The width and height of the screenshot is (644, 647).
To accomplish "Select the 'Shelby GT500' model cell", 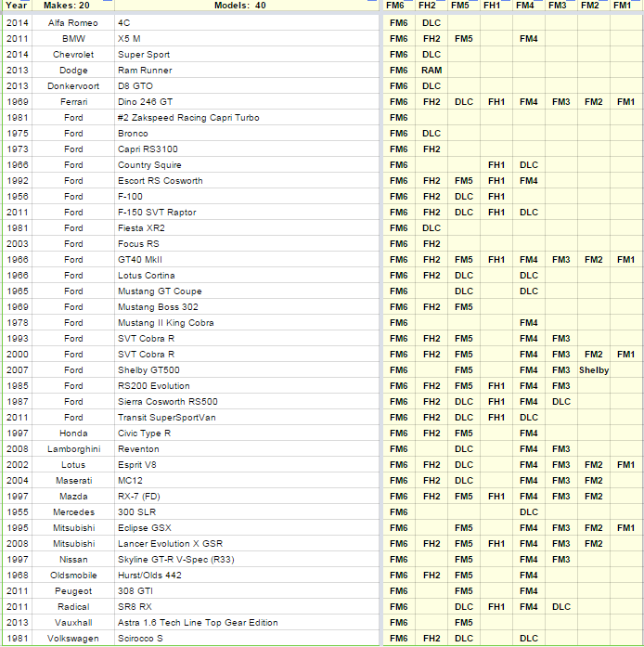I will click(x=246, y=370).
